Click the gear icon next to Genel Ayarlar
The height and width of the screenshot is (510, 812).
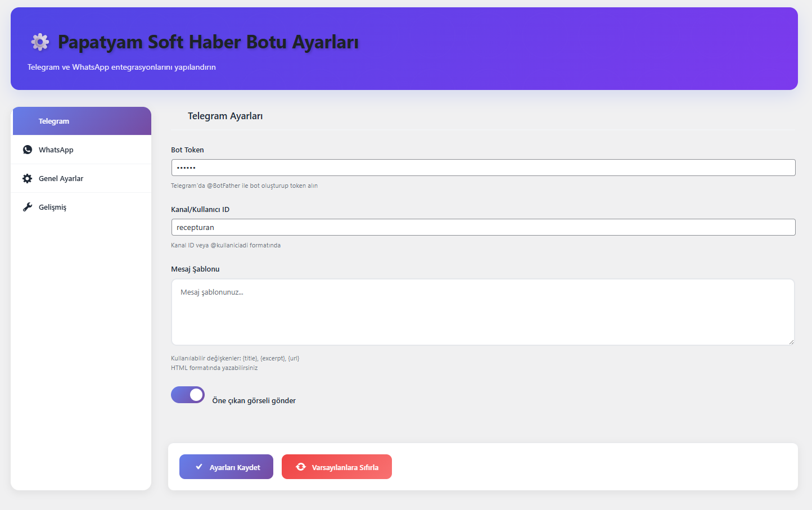click(28, 178)
